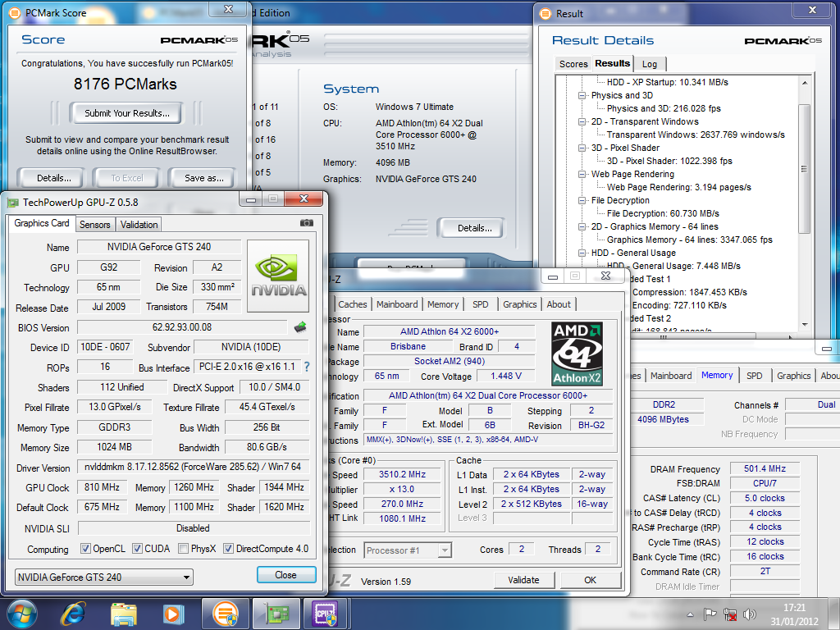Click the Save as button

203,178
